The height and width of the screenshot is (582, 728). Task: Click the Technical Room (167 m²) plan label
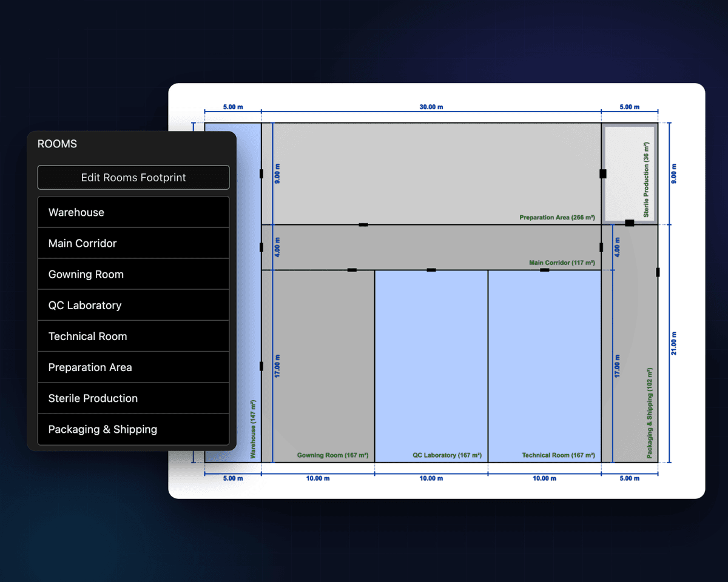[558, 455]
